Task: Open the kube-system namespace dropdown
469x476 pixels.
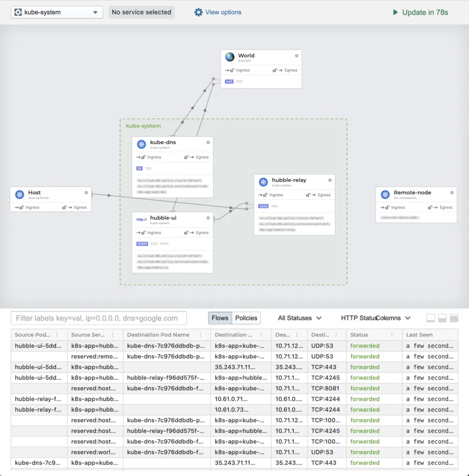Action: pyautogui.click(x=57, y=12)
